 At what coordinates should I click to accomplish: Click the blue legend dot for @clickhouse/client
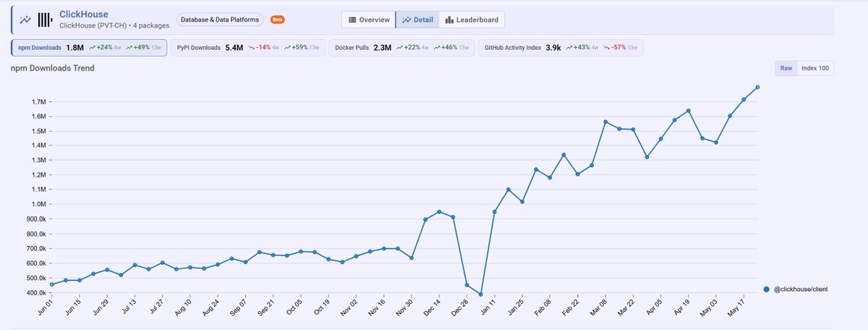pyautogui.click(x=767, y=289)
